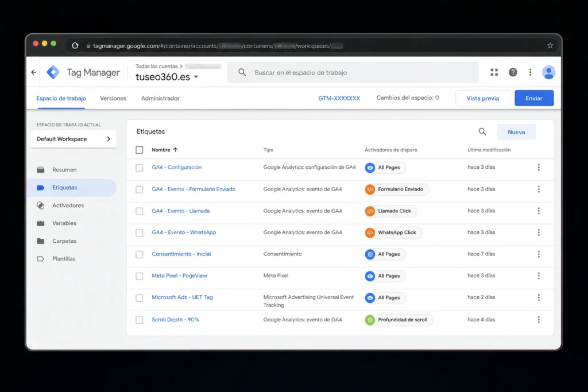
Task: Click Nueva to create a tag
Action: 516,132
